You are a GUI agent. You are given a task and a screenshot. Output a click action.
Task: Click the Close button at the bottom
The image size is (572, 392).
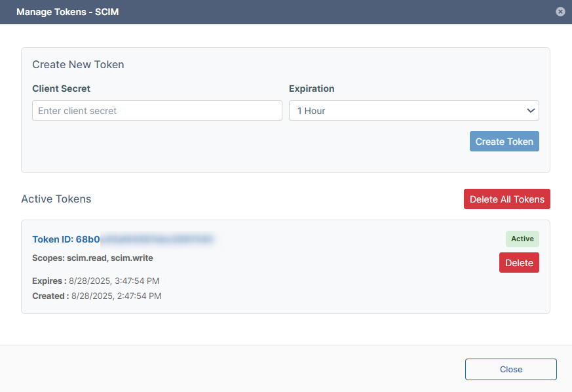(510, 369)
